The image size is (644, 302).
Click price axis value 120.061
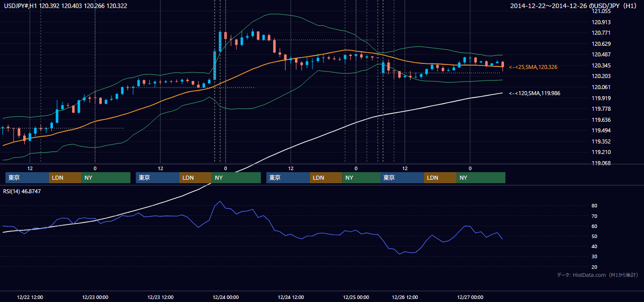click(x=602, y=87)
